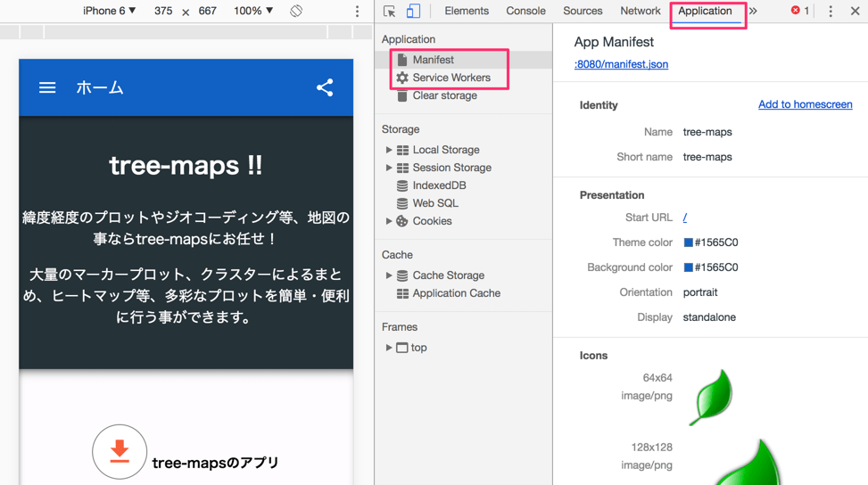Select the Application tab
868x485 pixels.
(706, 11)
